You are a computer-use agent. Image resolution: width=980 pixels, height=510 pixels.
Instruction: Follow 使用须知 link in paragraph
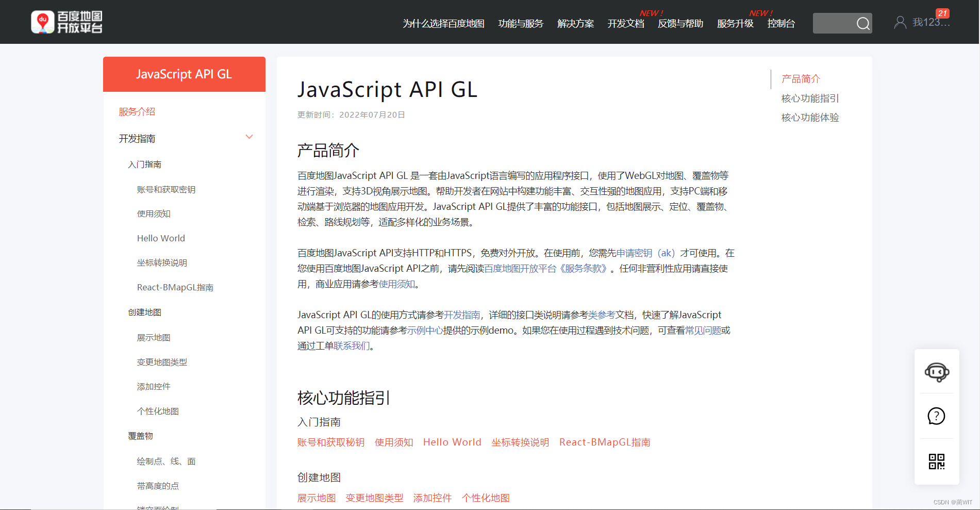[x=397, y=284]
